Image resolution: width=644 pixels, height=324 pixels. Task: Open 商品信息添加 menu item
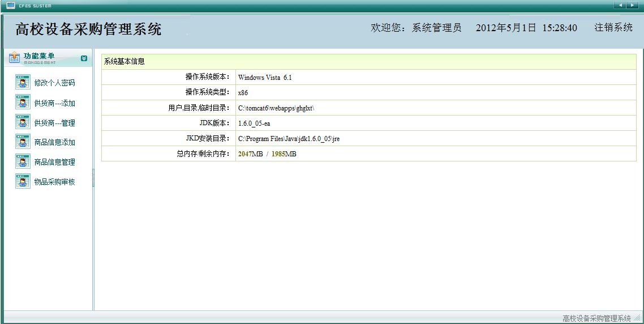click(55, 142)
